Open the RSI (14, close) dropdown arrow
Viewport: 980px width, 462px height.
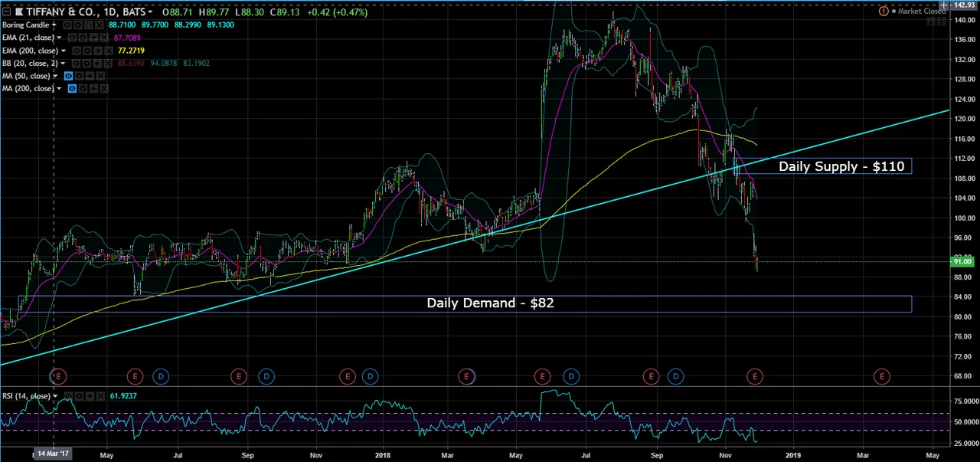coord(56,396)
